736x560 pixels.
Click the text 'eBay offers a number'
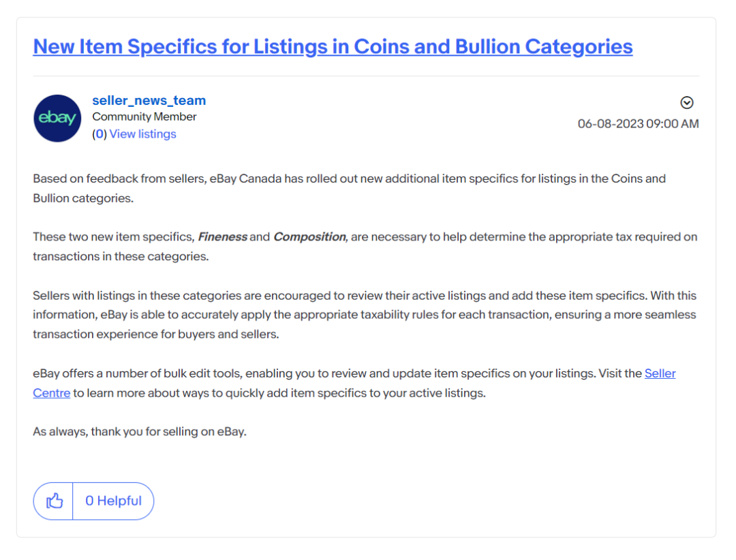click(x=87, y=373)
